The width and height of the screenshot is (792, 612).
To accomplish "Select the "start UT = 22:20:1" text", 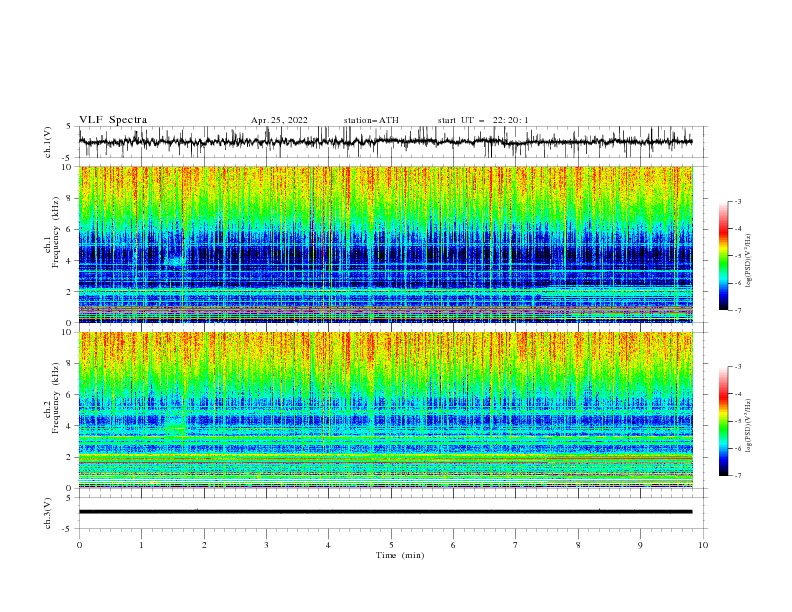I will pyautogui.click(x=483, y=120).
